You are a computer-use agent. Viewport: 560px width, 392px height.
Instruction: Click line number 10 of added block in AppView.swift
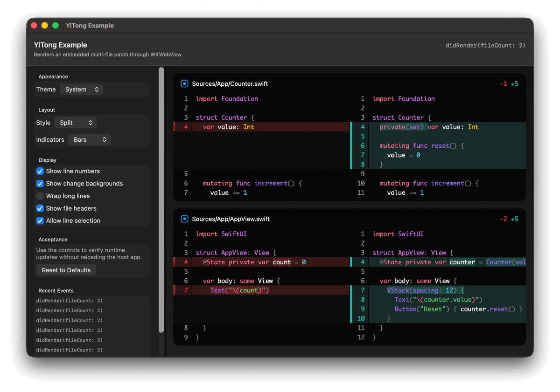[361, 318]
